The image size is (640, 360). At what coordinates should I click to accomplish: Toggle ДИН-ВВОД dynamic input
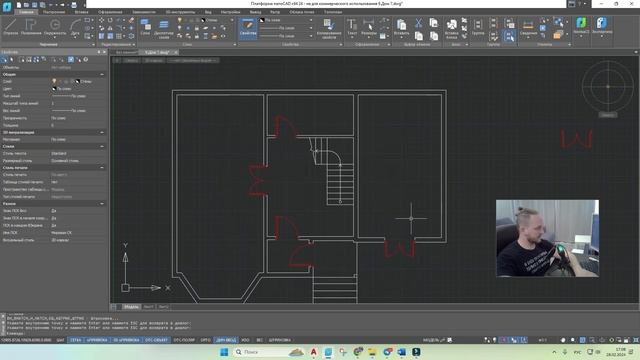(x=226, y=340)
